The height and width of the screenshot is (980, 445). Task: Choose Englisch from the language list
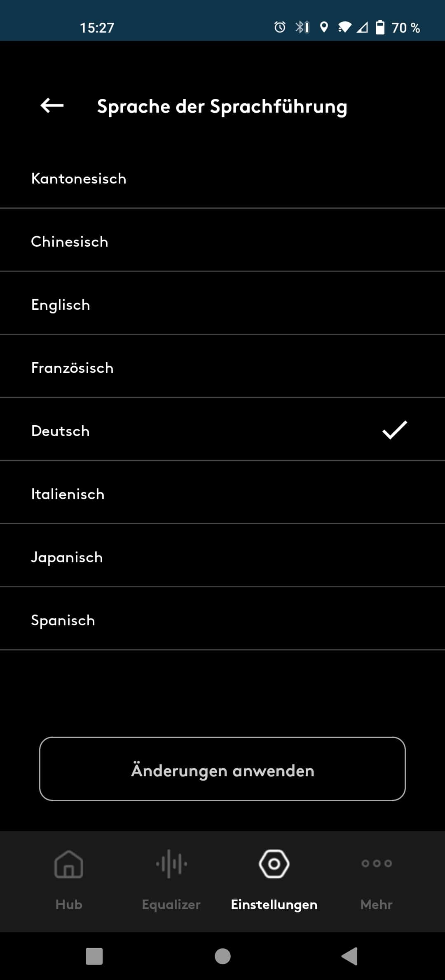[x=222, y=305]
